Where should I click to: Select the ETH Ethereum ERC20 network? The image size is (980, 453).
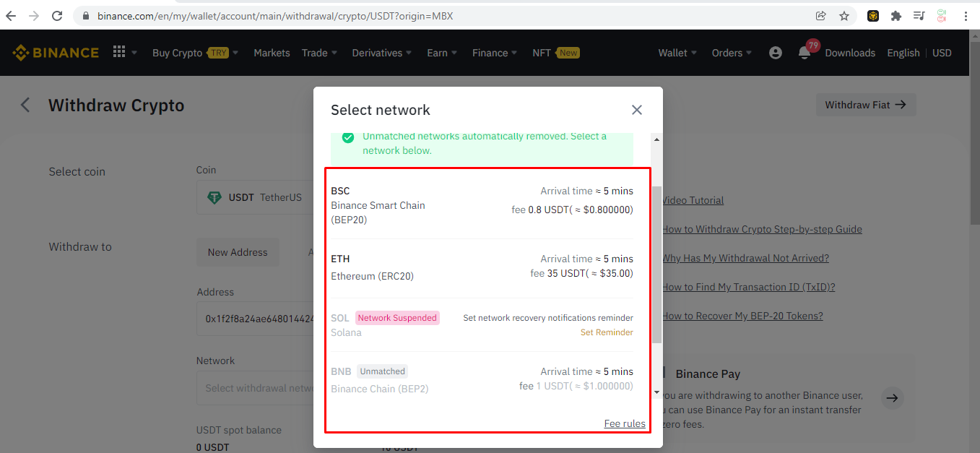pos(482,267)
